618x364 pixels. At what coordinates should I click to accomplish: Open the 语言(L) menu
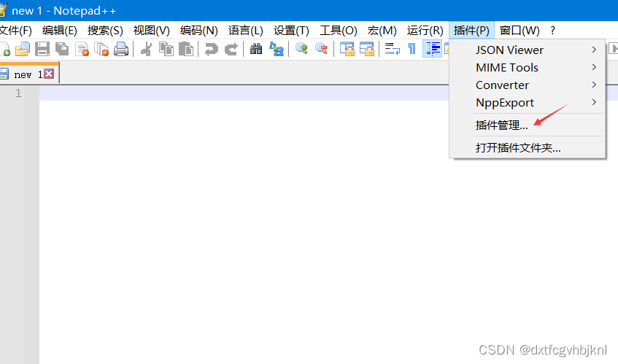[x=245, y=31]
